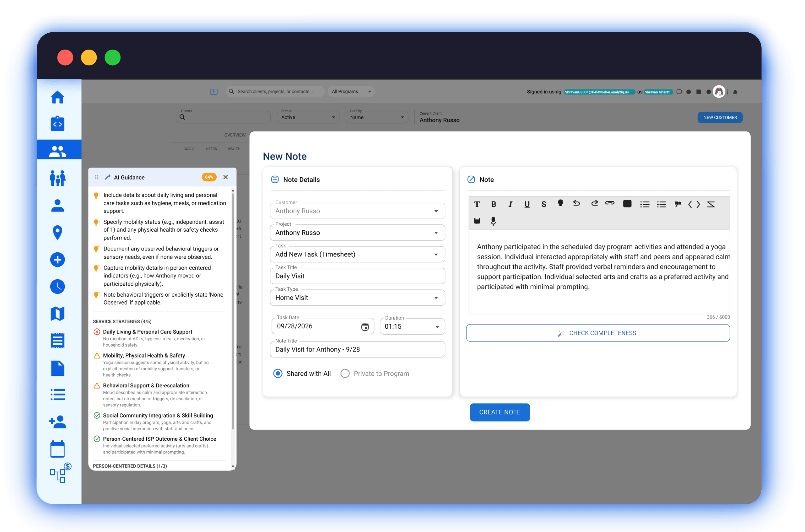The image size is (805, 532).
Task: Open the calendar icon in the sidebar
Action: pyautogui.click(x=57, y=449)
